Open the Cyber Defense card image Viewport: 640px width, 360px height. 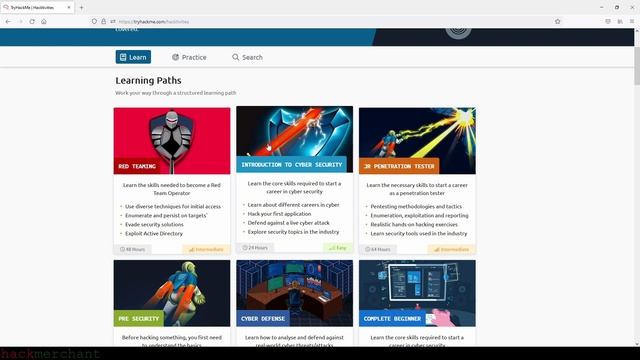point(294,293)
